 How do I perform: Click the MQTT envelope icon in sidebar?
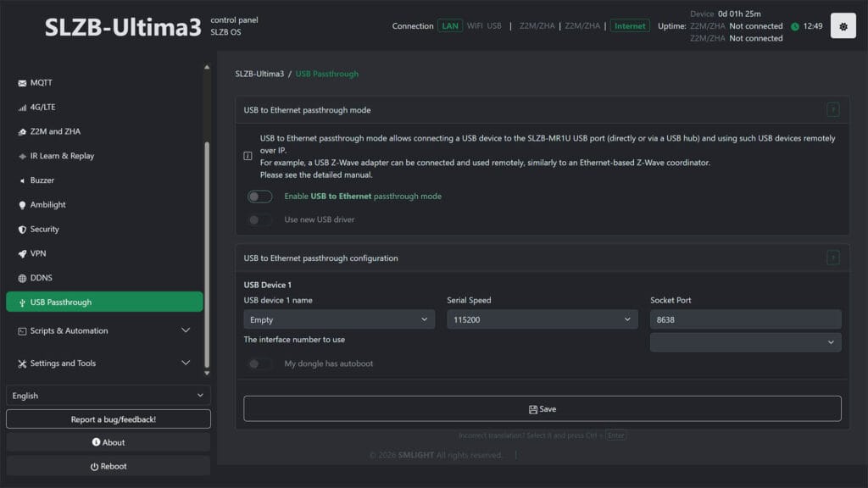tap(22, 83)
